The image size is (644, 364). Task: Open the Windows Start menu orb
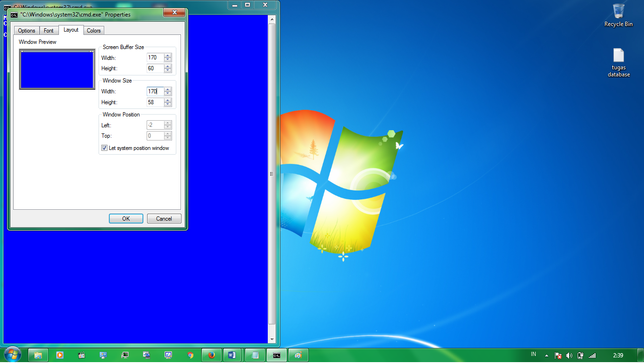click(x=12, y=354)
